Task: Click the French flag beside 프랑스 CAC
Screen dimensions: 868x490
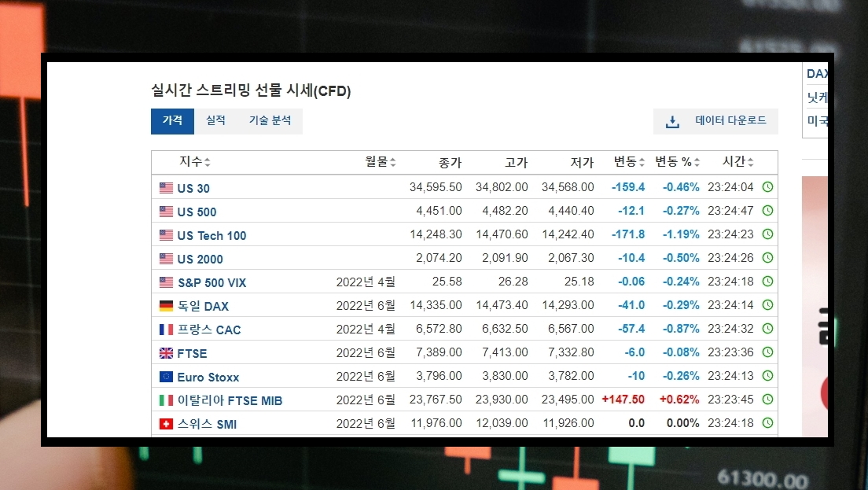Action: (166, 330)
